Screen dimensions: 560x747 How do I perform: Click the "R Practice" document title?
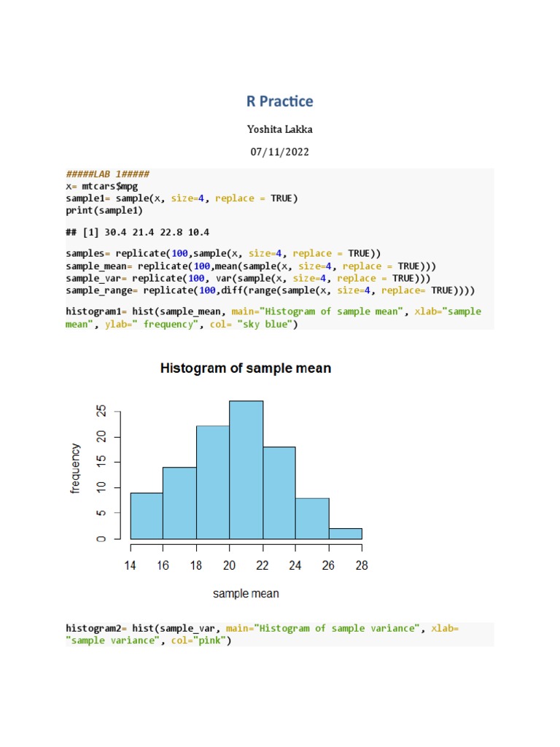point(279,101)
